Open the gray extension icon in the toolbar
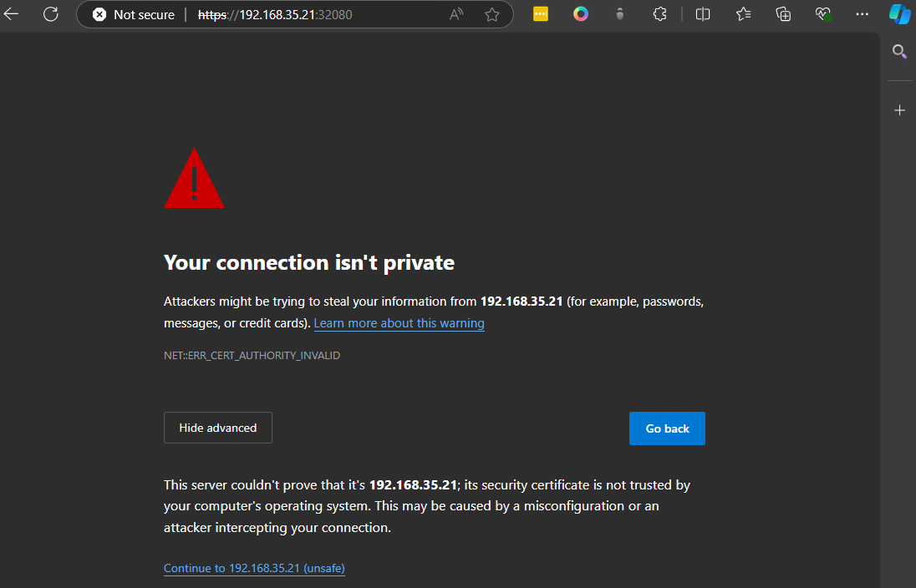The width and height of the screenshot is (916, 588). pos(620,14)
